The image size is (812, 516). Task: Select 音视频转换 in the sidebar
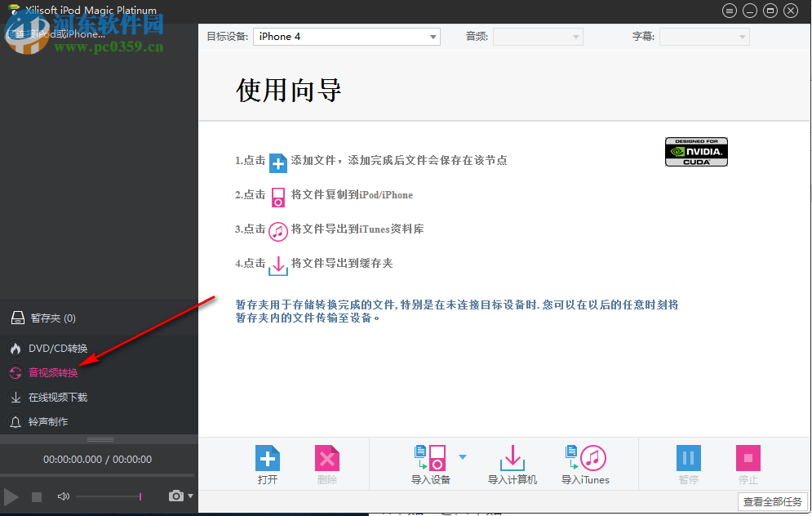click(x=55, y=371)
